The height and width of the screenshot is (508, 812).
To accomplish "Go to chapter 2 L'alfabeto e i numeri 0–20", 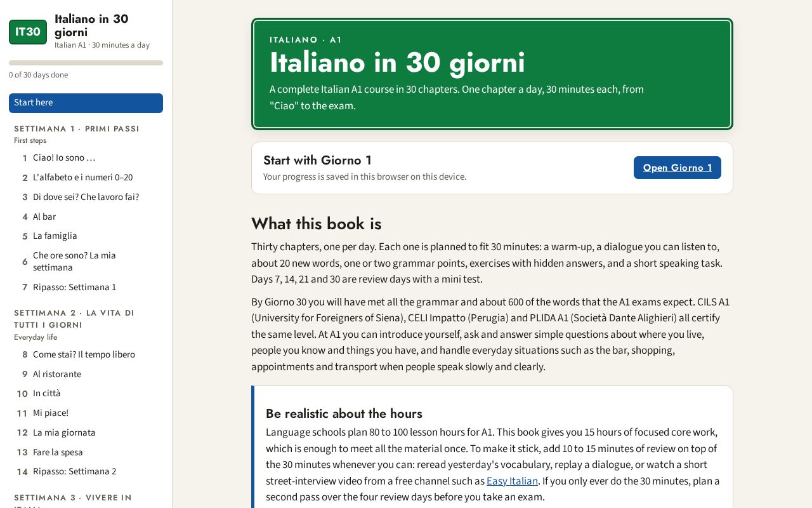I will click(x=86, y=178).
